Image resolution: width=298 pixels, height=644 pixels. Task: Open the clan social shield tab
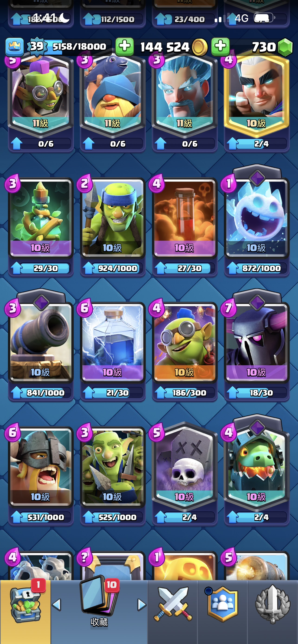(222, 605)
